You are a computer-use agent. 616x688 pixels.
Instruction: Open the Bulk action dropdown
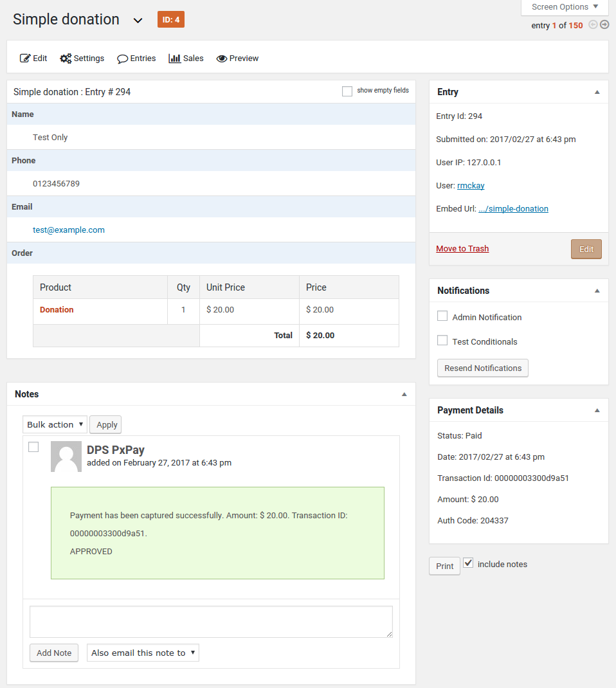55,424
